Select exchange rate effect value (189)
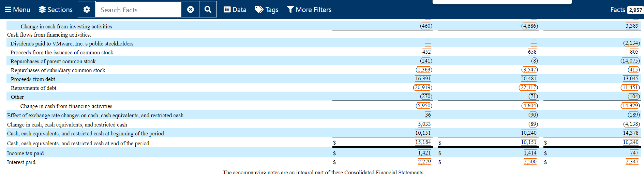Screen dimensions: 644x174 tap(634, 115)
